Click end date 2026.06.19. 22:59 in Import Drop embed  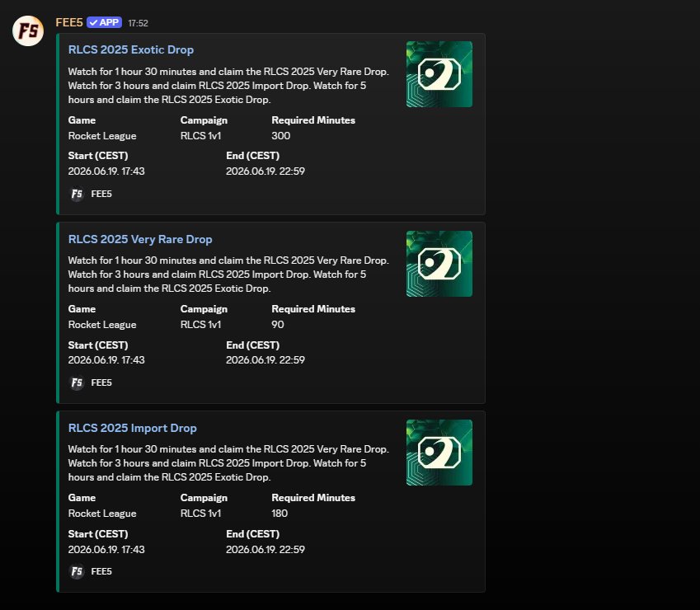click(x=265, y=549)
